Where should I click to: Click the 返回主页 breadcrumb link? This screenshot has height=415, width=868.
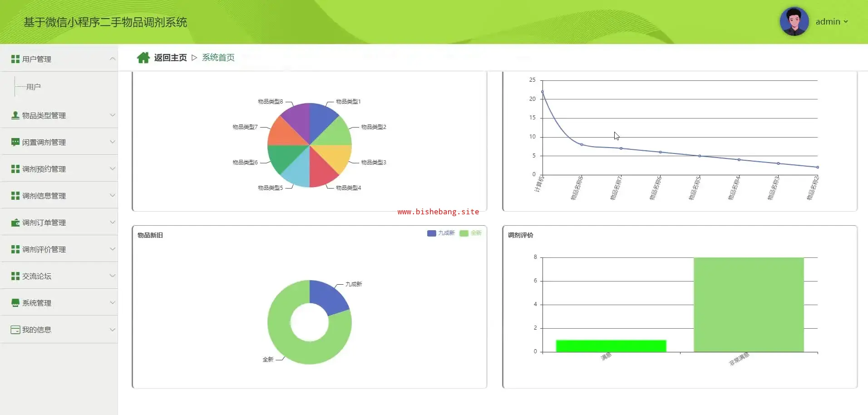tap(170, 58)
